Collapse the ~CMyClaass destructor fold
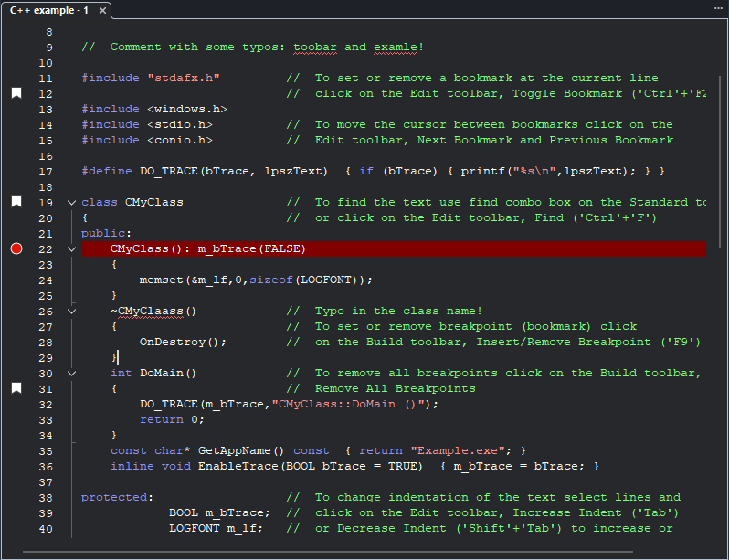729x560 pixels. 71,311
